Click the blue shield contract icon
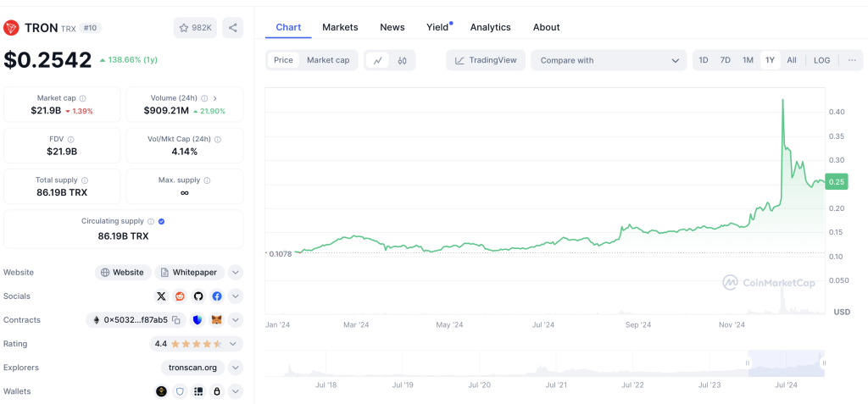The image size is (868, 404). pyautogui.click(x=198, y=320)
